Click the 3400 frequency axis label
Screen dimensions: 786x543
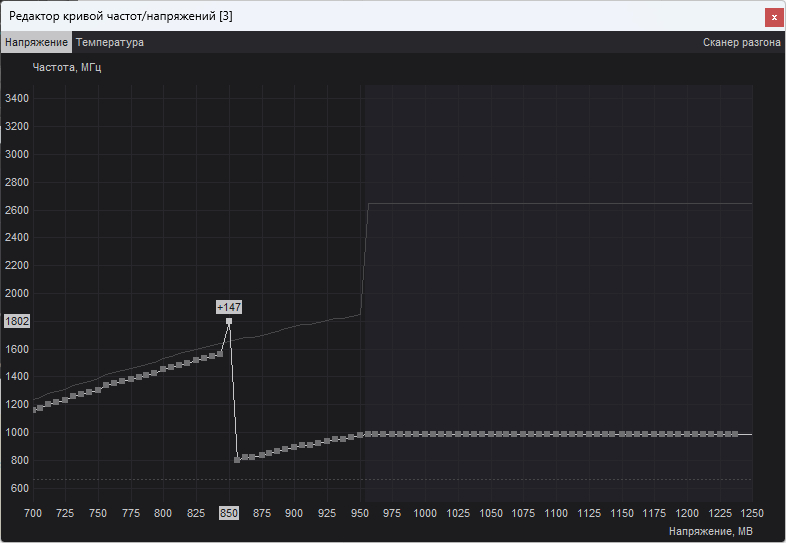[17, 99]
